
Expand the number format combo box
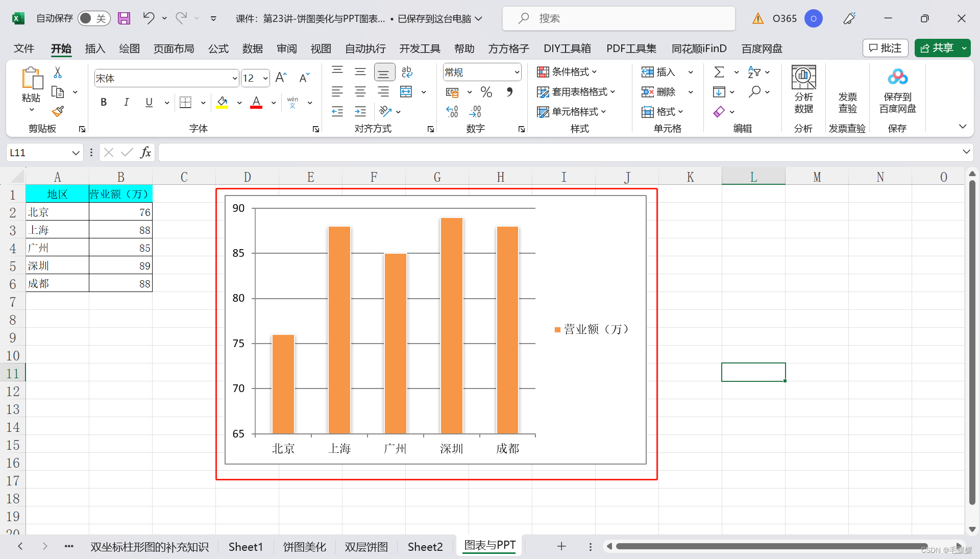click(x=517, y=72)
